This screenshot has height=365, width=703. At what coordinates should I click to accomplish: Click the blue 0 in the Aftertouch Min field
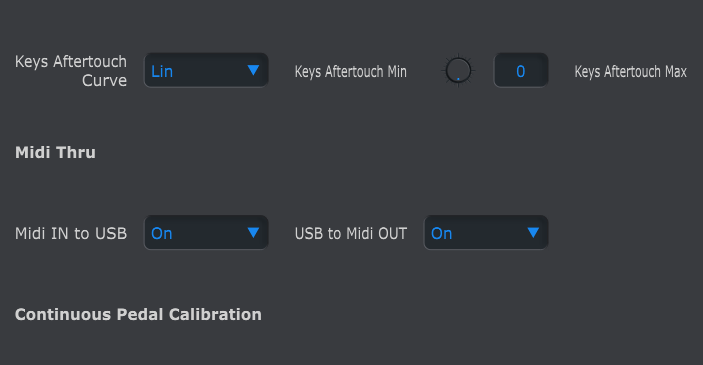(521, 71)
